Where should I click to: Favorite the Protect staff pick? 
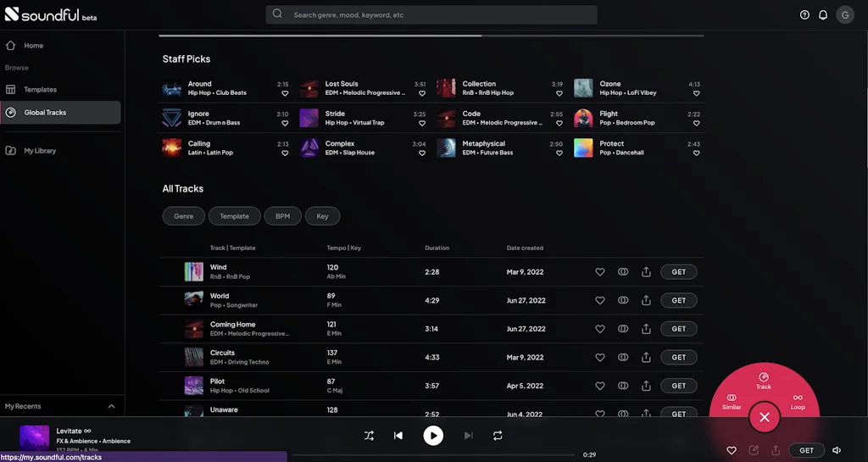[x=697, y=153]
